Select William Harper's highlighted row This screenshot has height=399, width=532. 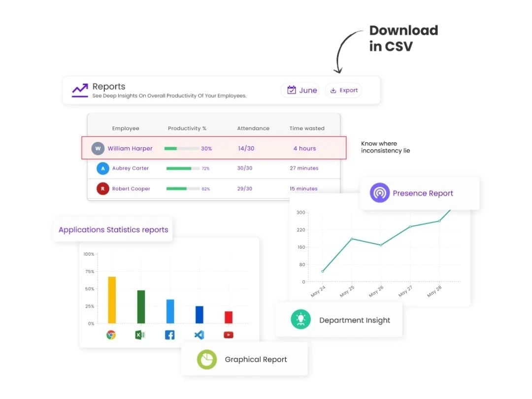click(214, 148)
